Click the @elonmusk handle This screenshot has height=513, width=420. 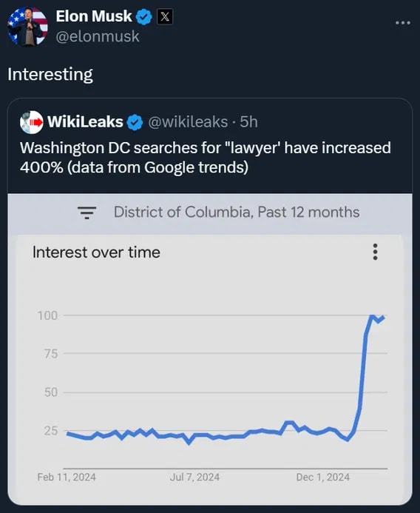98,36
